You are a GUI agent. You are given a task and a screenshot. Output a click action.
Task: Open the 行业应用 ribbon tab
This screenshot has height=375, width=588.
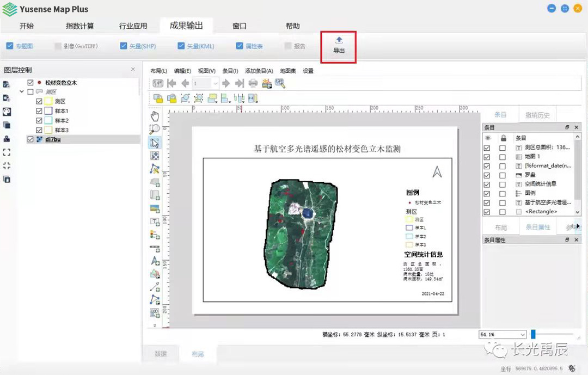coord(133,26)
